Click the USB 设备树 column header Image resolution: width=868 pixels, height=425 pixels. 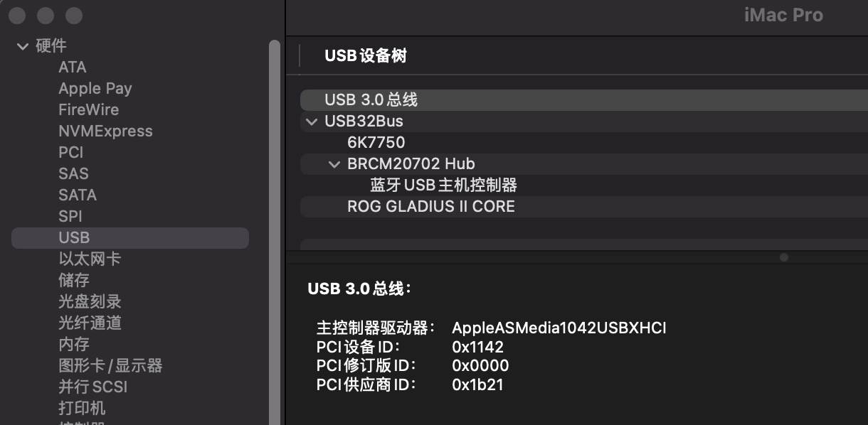(x=366, y=56)
